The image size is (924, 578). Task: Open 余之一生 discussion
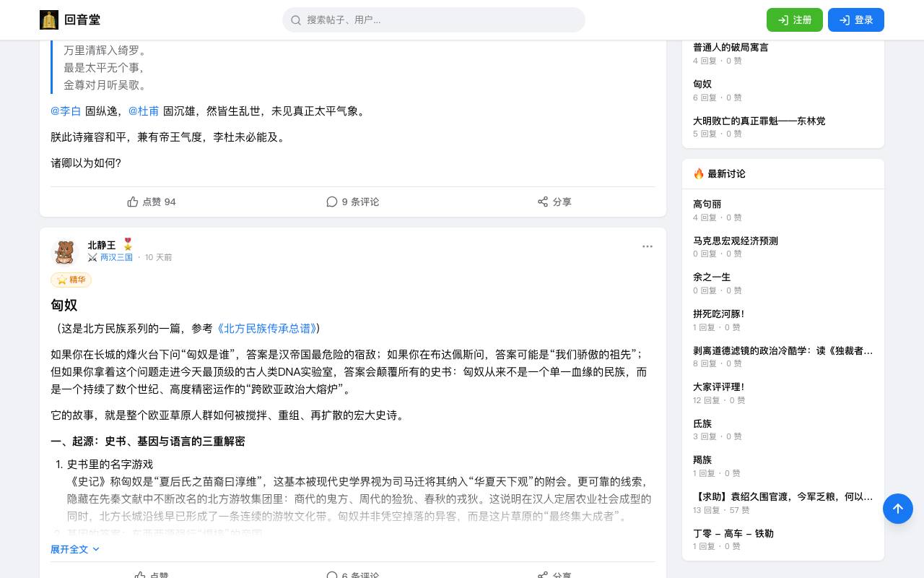pyautogui.click(x=712, y=277)
